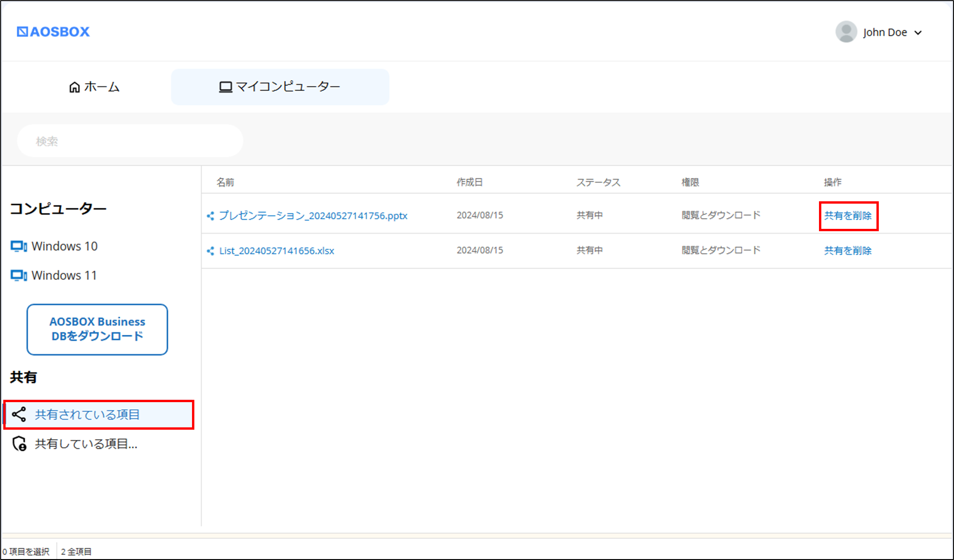Viewport: 954px width, 560px height.
Task: Click shield icon beside 共有している項目...
Action: click(x=19, y=444)
